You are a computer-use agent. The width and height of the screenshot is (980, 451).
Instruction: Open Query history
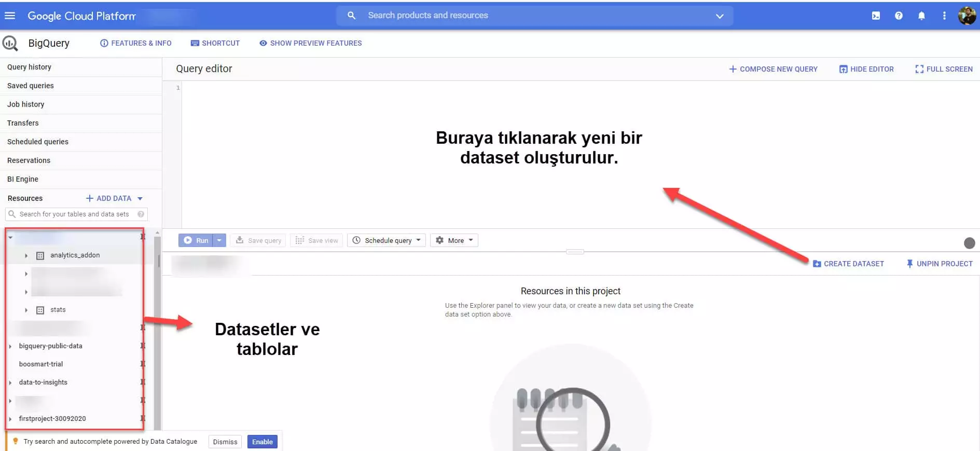pyautogui.click(x=81, y=67)
